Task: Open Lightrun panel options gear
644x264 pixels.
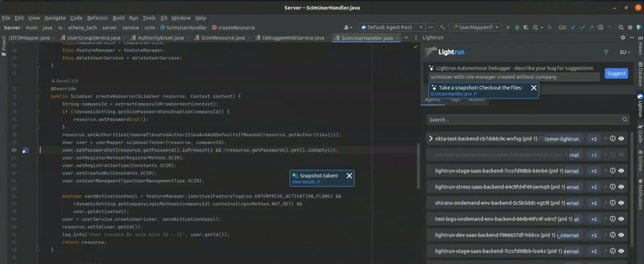Action: [x=623, y=38]
